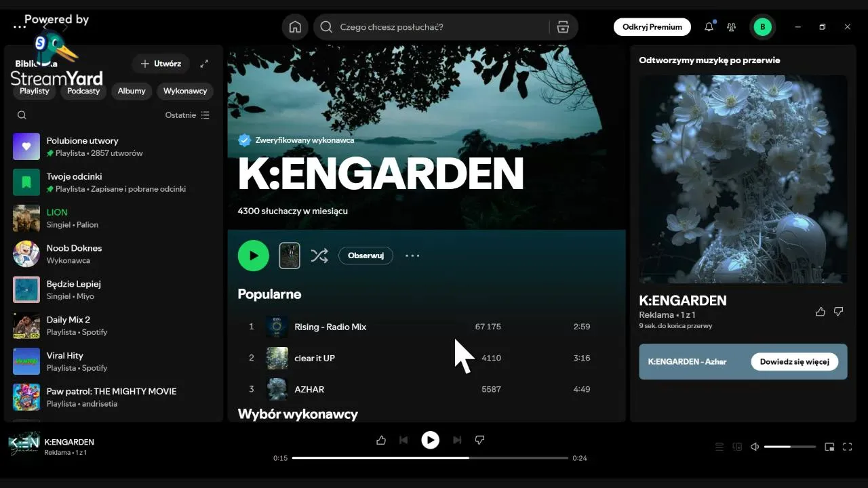This screenshot has height=488, width=868.
Task: Filter library by Podcasty
Action: point(83,91)
